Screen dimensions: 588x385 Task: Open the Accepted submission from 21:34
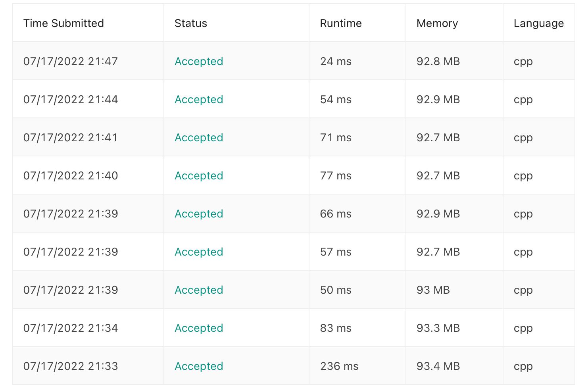tap(198, 328)
